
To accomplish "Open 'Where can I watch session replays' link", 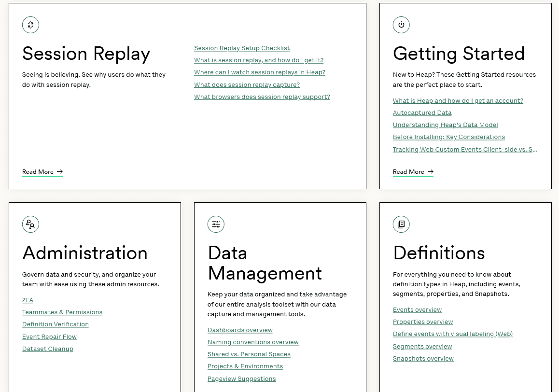I will 260,72.
